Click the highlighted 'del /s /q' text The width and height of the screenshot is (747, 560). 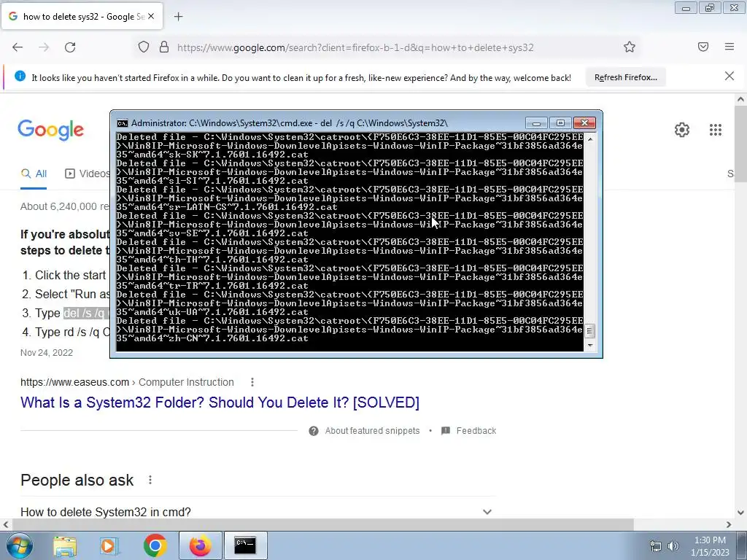[x=85, y=313]
